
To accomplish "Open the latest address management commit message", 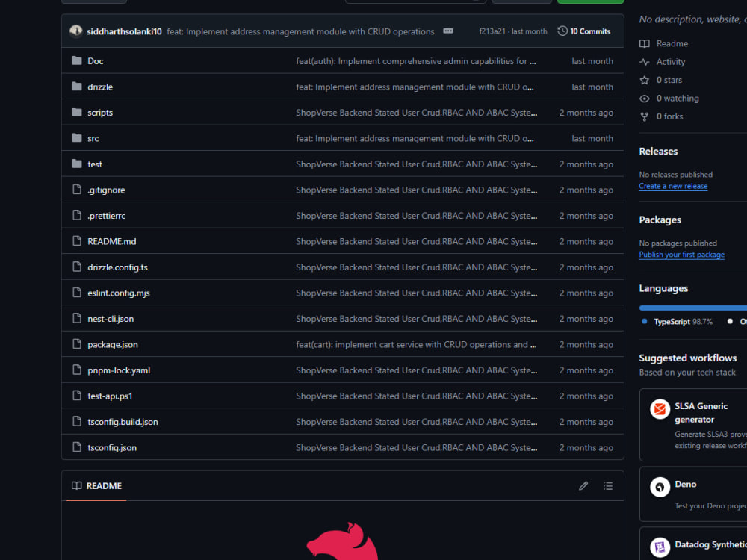I will point(300,31).
